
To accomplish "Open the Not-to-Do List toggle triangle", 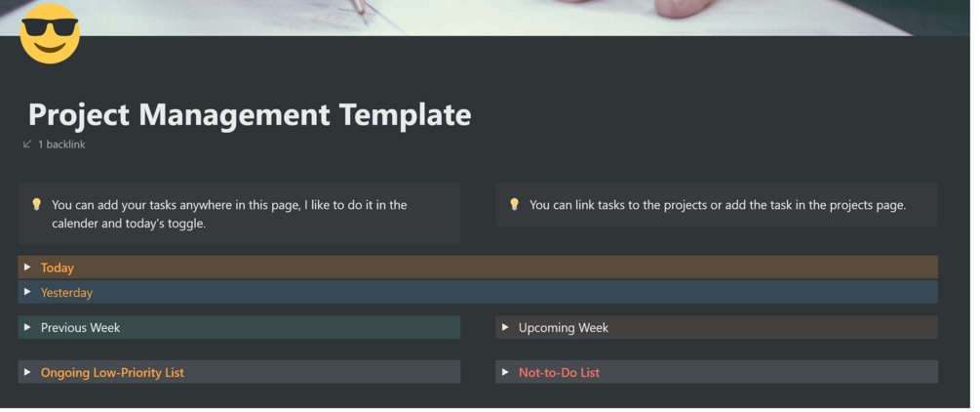I will tap(505, 373).
